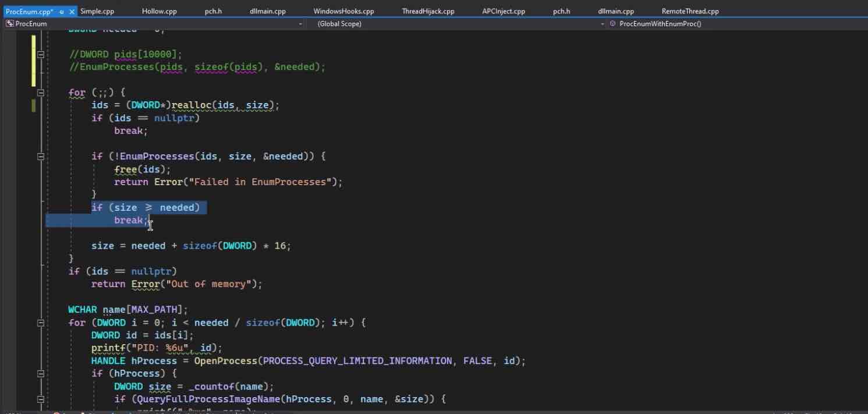Select the dllmain.cpp tab before WindowsHooks.cpp
The image size is (868, 414).
click(x=268, y=11)
